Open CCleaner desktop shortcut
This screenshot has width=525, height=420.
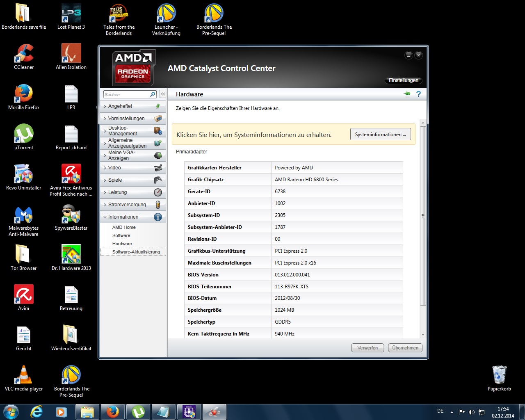[x=24, y=57]
